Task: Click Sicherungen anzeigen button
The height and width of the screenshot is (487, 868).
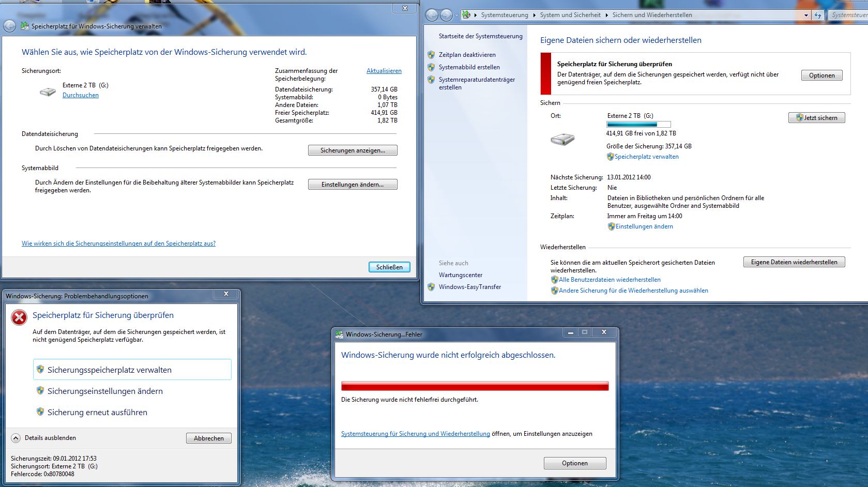Action: [x=353, y=150]
